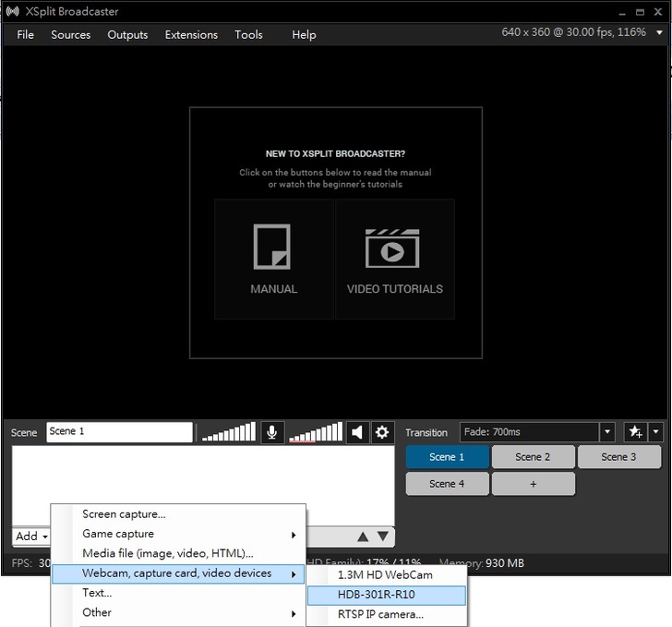Add new scene with plus button
Image resolution: width=672 pixels, height=627 pixels.
534,484
